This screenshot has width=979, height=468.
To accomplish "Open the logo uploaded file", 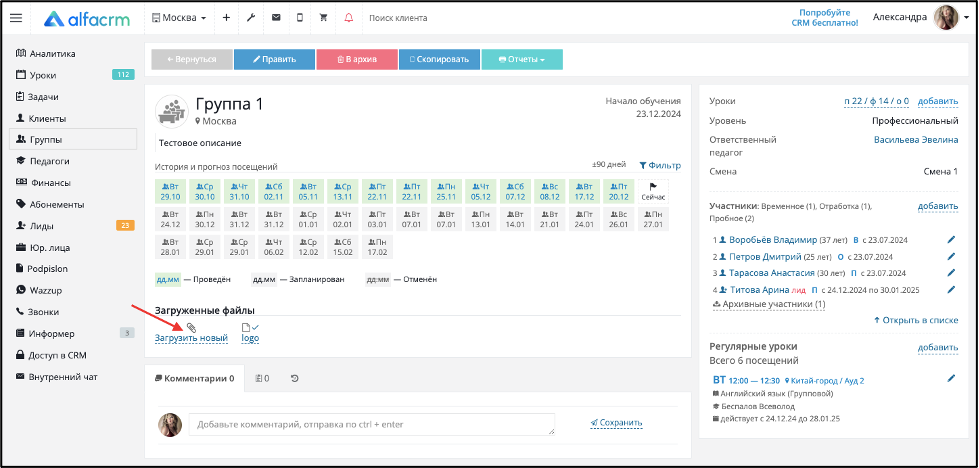I will (x=250, y=338).
